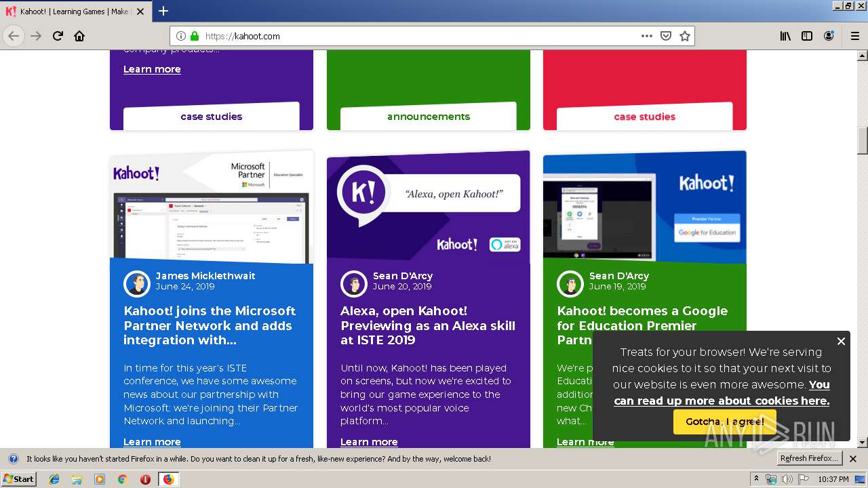Click the James Micklethwait author name
The height and width of the screenshot is (488, 868).
tap(205, 276)
